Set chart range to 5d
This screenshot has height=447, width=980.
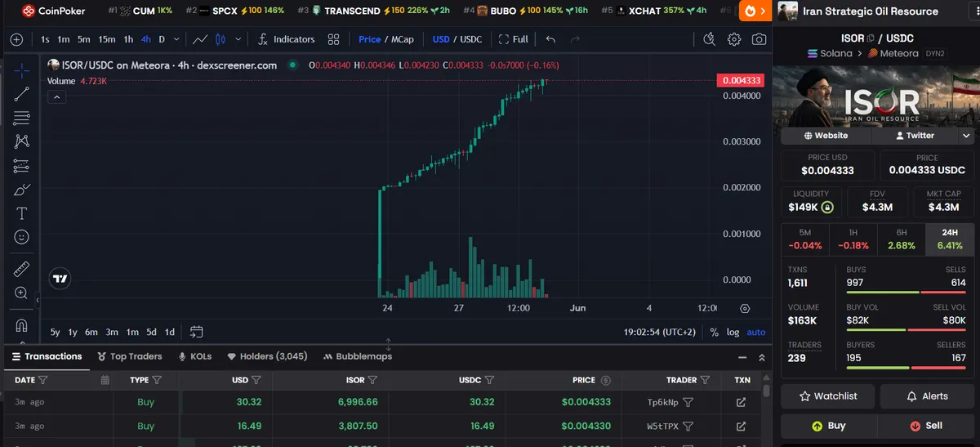point(151,332)
